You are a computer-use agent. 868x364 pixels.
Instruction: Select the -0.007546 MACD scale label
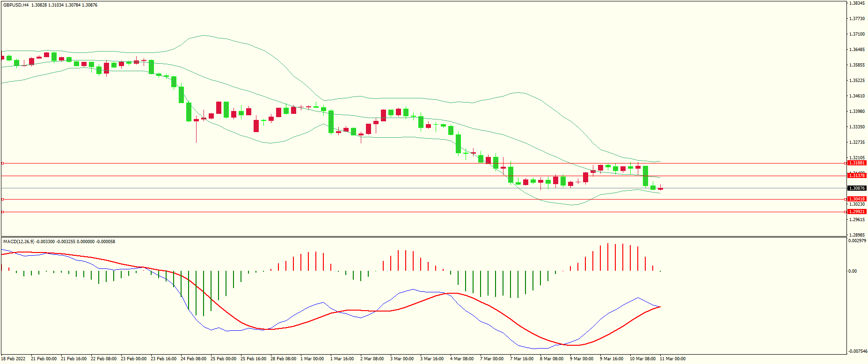point(857,351)
